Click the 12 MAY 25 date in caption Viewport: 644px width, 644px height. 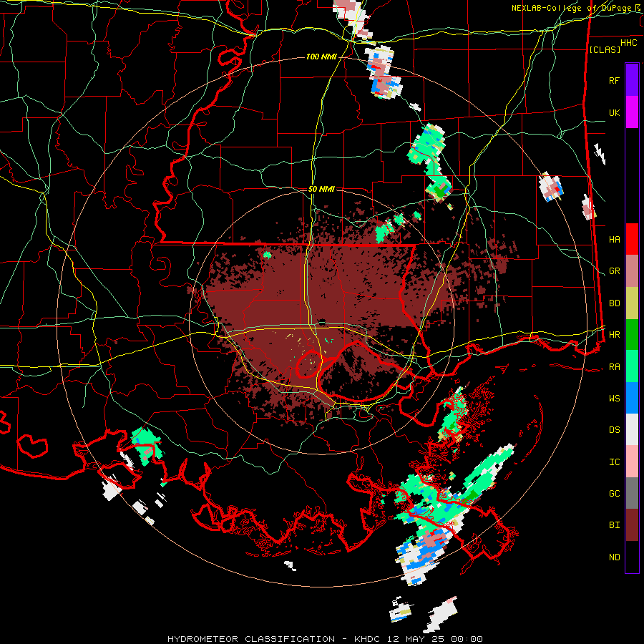point(416,639)
